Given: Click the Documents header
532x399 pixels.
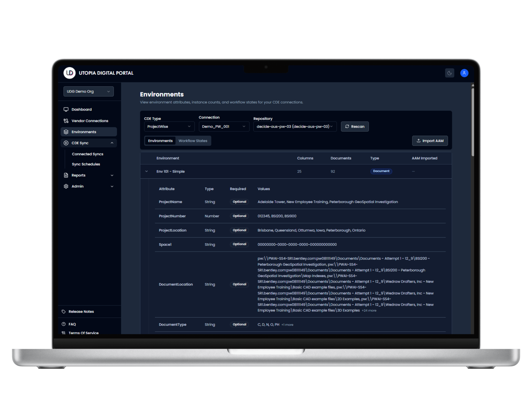Looking at the screenshot, I should point(341,158).
